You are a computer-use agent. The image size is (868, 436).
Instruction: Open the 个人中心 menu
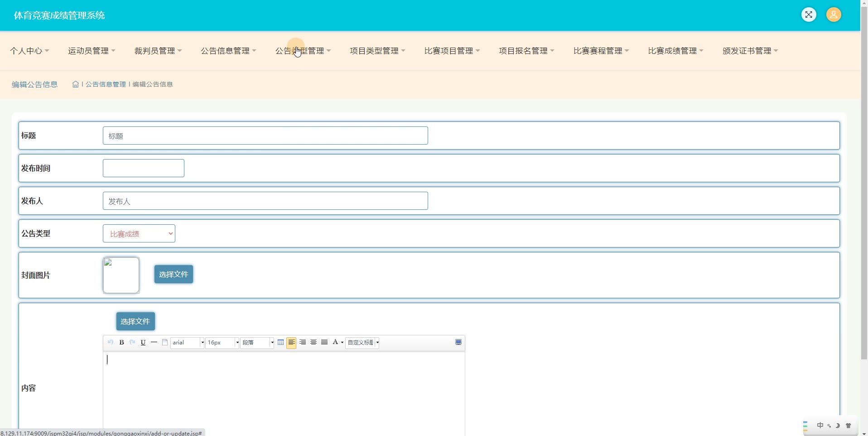coord(29,51)
